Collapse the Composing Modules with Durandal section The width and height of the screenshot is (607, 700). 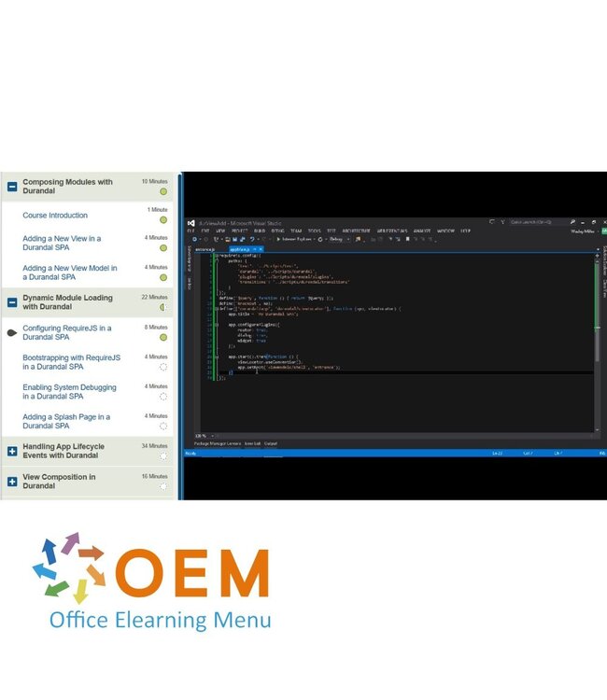click(12, 187)
